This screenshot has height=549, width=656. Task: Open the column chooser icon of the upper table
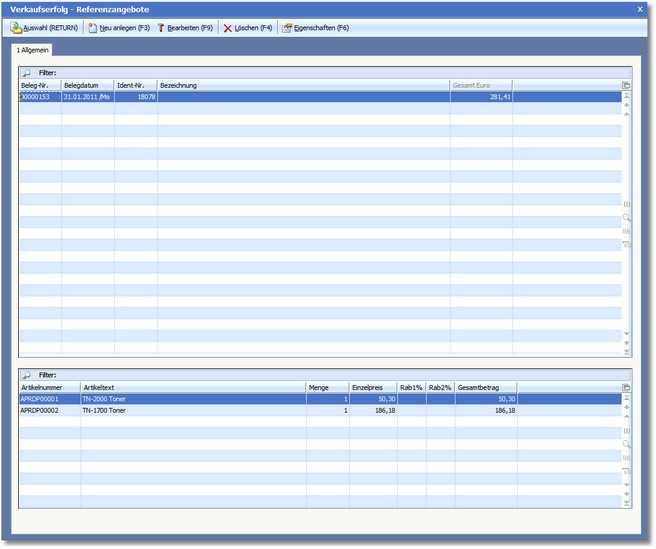click(x=626, y=86)
